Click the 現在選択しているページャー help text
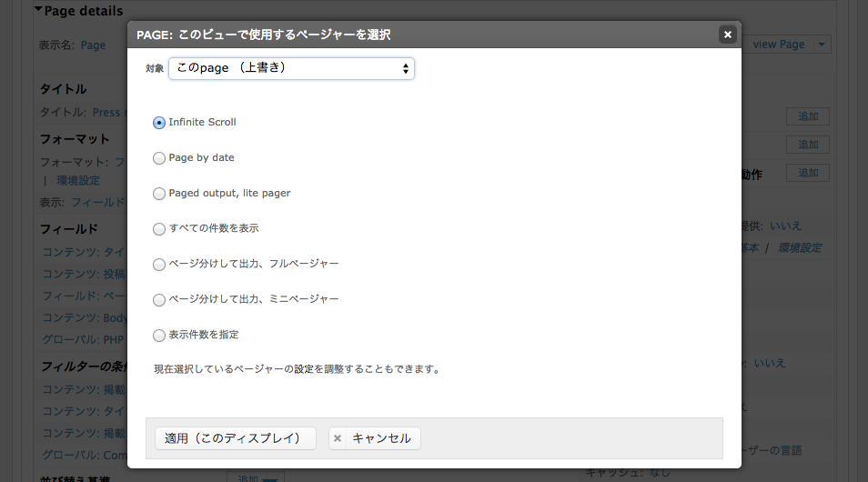Image resolution: width=868 pixels, height=482 pixels. click(298, 369)
